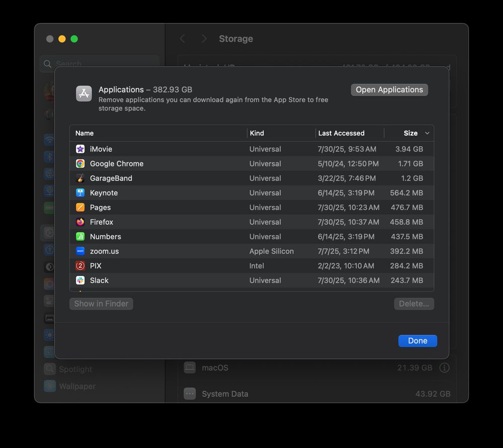Click "476.7 MB" size in the Pages row
503x448 pixels.
(x=407, y=208)
